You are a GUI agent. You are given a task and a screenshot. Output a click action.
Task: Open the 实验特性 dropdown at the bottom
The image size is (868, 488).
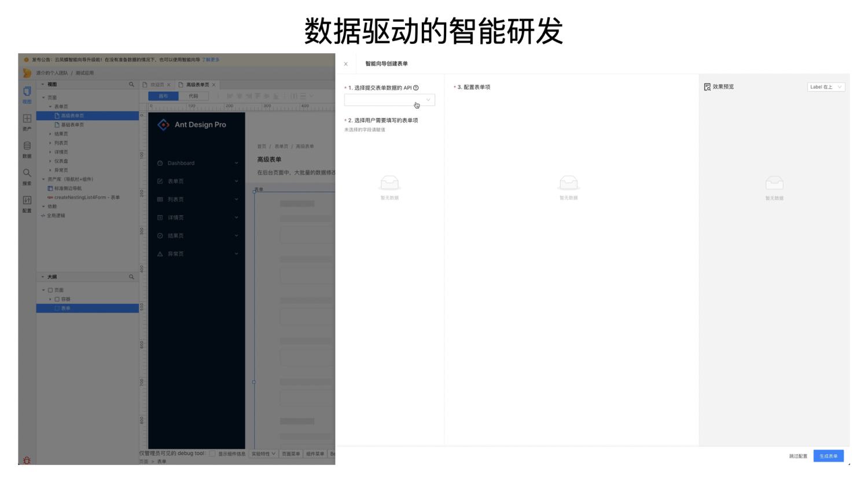[264, 454]
